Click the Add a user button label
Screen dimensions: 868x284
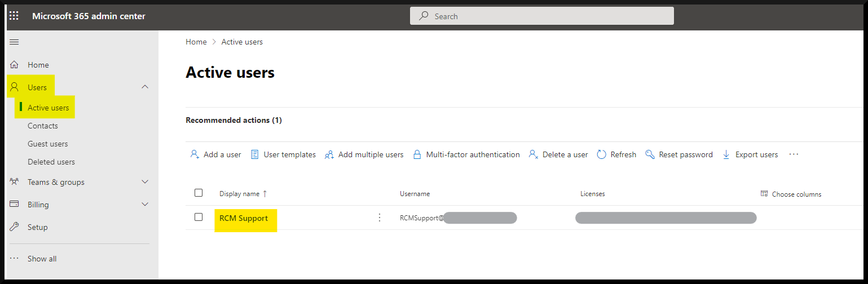point(222,154)
